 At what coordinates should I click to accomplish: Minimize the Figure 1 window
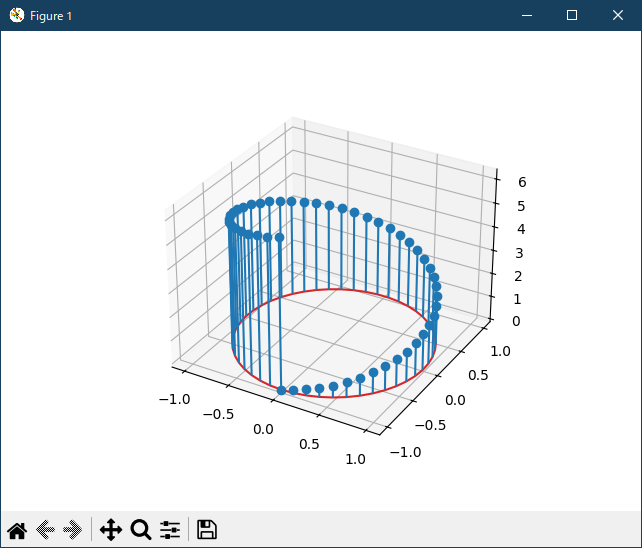pyautogui.click(x=526, y=15)
